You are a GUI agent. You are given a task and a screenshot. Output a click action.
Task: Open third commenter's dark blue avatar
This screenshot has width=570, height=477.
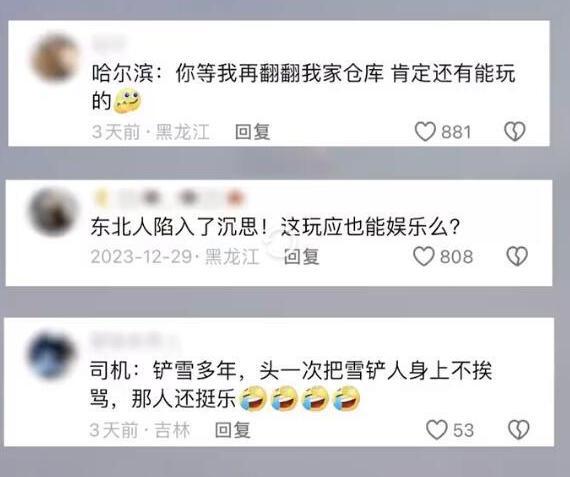51,355
